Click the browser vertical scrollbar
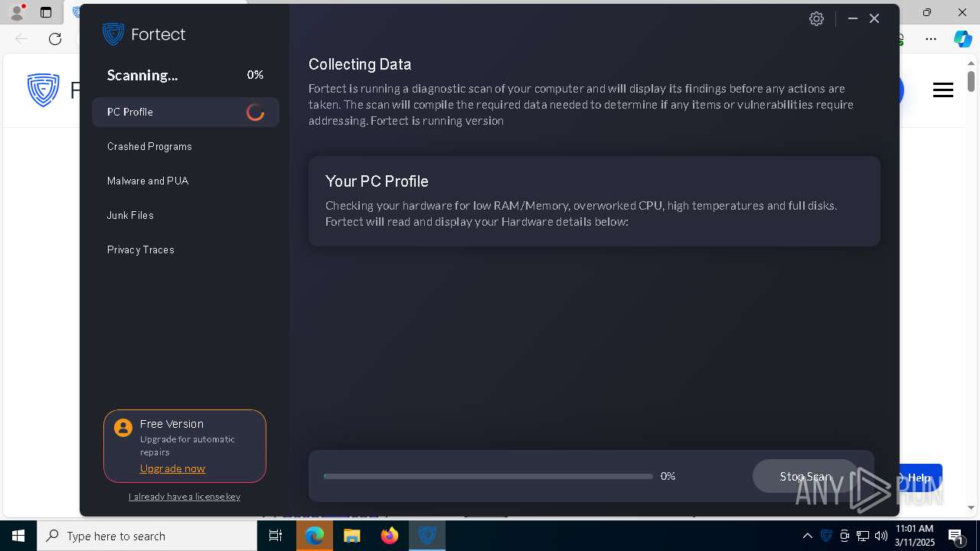This screenshot has height=551, width=980. (x=971, y=80)
